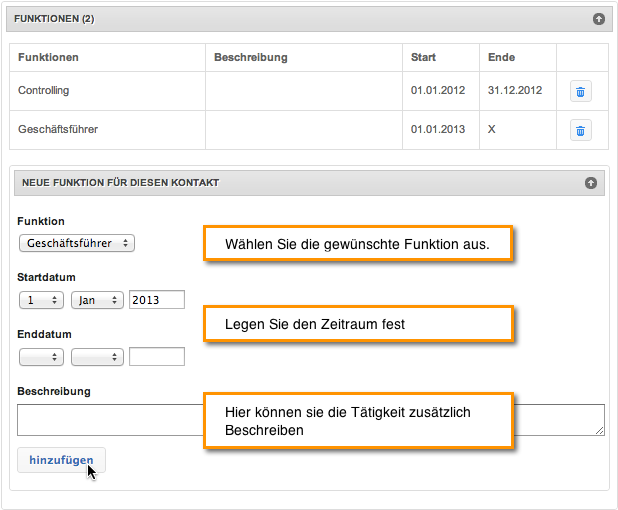
Task: Open the Enddatum day dropdown
Action: pyautogui.click(x=41, y=357)
